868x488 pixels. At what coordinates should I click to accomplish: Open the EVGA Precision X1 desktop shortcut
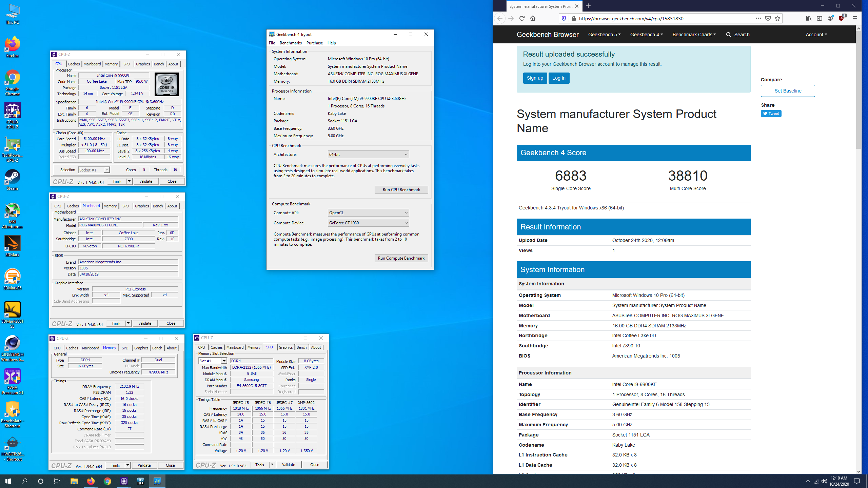pos(13,382)
